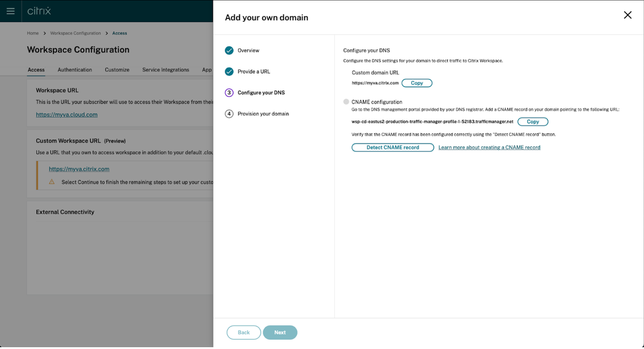Click the warning triangle icon
Screen dimensions: 644x349
coord(52,182)
